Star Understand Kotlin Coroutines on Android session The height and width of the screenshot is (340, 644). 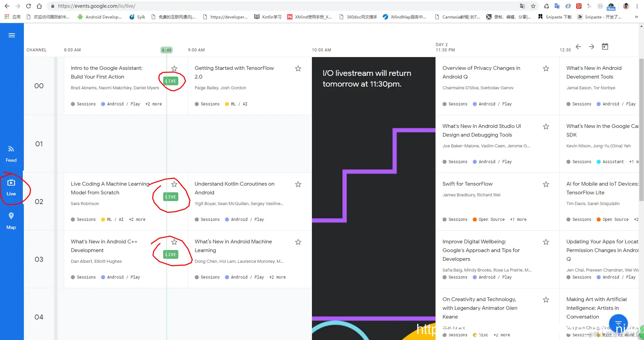pyautogui.click(x=298, y=184)
